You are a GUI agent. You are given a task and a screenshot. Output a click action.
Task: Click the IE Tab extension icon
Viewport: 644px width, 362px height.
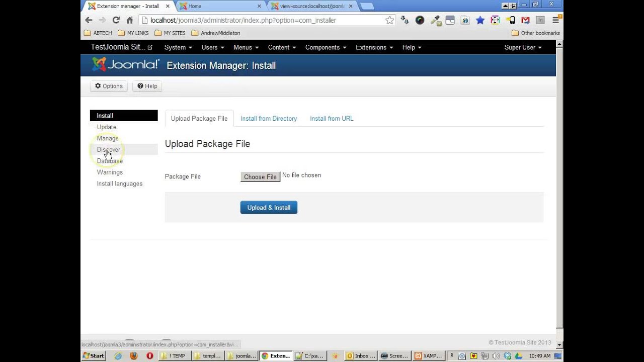[465, 20]
